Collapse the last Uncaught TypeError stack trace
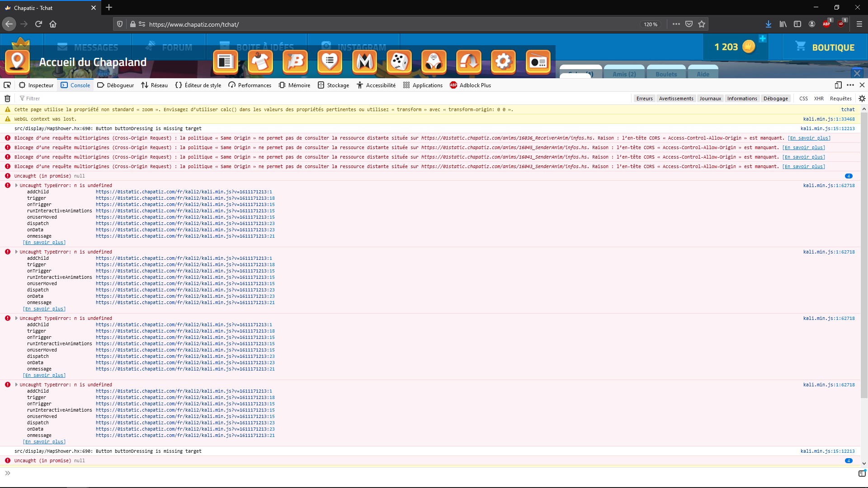This screenshot has width=868, height=488. [16, 385]
